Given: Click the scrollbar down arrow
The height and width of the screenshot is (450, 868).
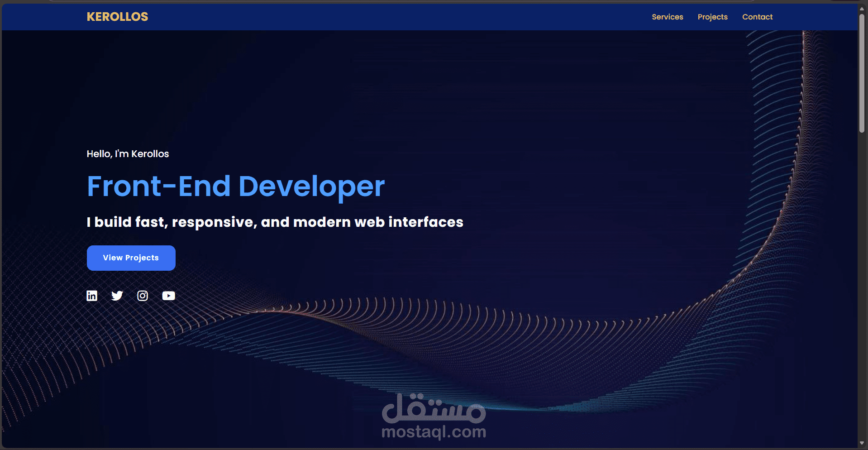Looking at the screenshot, I should tap(862, 443).
